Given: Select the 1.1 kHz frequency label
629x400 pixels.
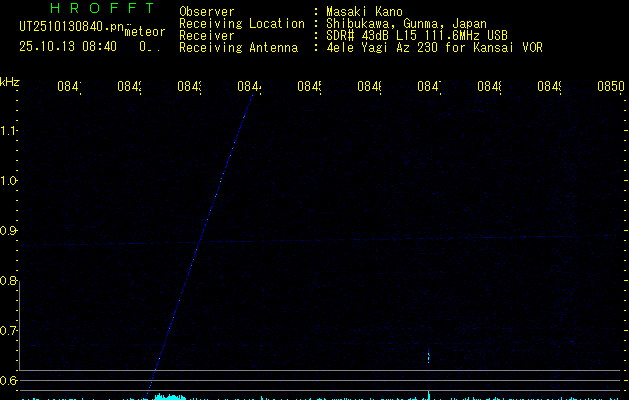Looking at the screenshot, I should [x=9, y=131].
